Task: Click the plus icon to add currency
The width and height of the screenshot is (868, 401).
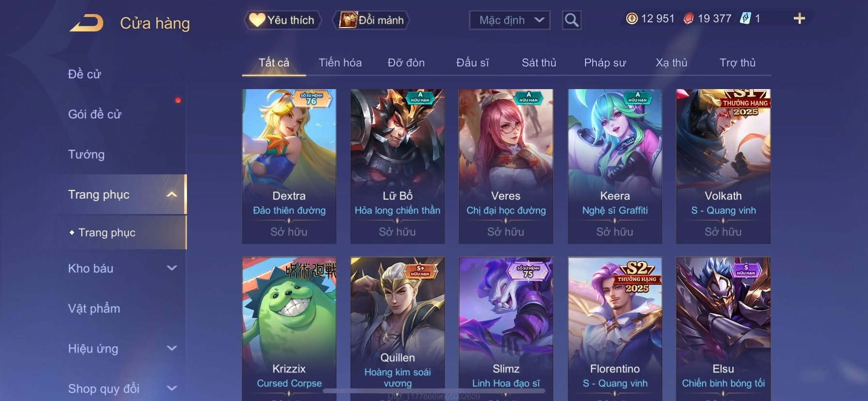Action: tap(799, 19)
